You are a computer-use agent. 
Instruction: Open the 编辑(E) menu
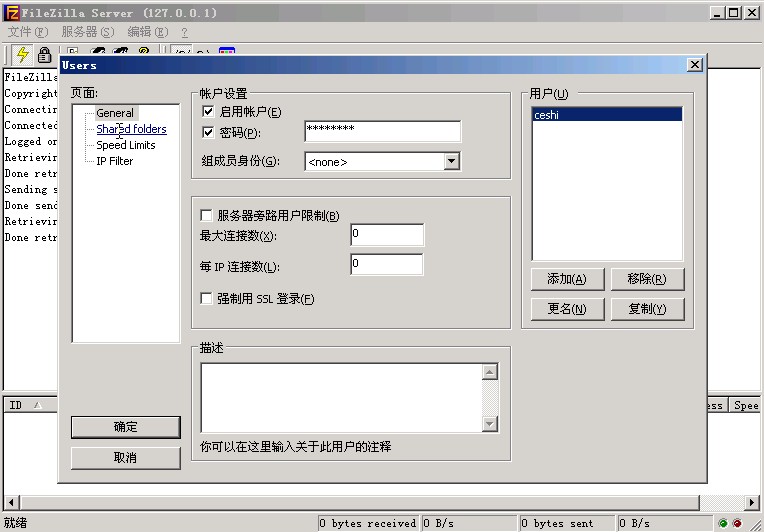(x=148, y=32)
